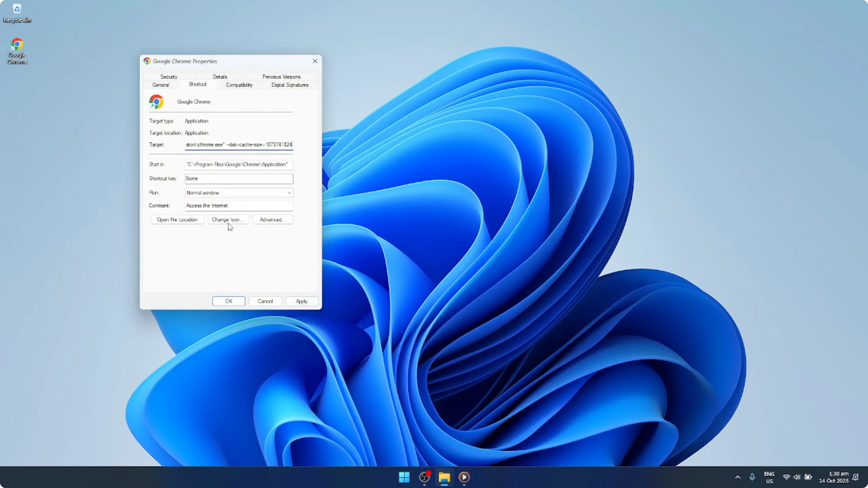Expand hidden icons in the system tray

[x=737, y=477]
